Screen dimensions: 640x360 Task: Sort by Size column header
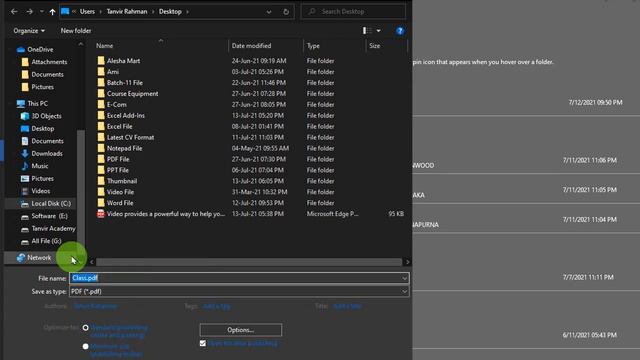pos(375,46)
